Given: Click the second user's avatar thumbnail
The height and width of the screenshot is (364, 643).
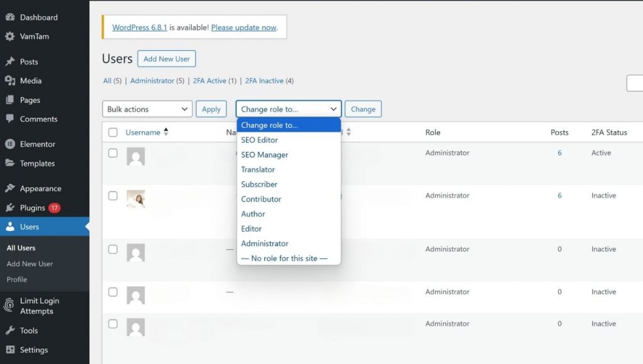Looking at the screenshot, I should point(136,199).
